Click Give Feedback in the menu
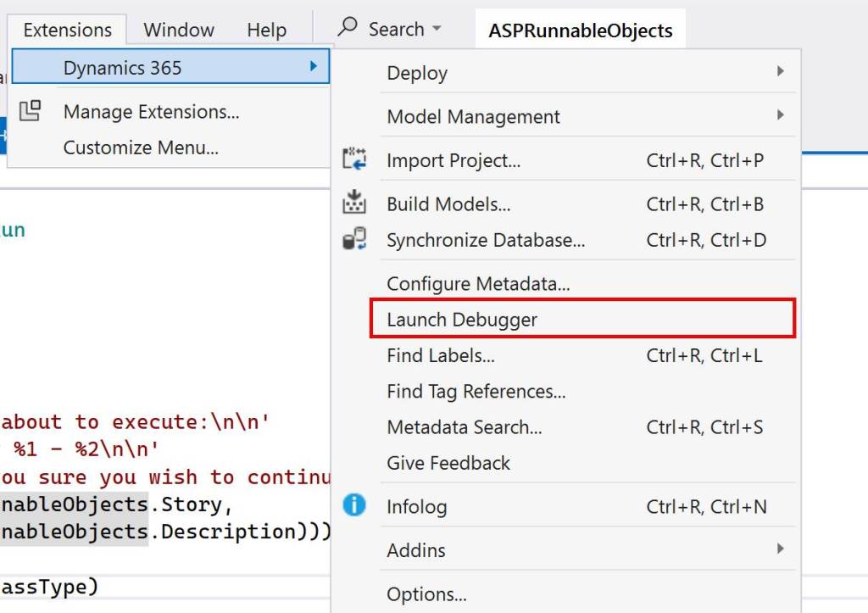868x613 pixels. point(448,463)
